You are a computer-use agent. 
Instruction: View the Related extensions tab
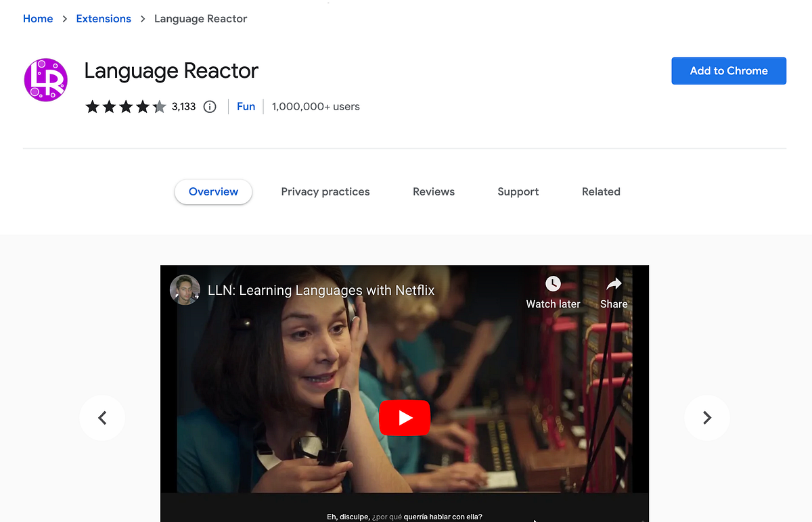[600, 191]
